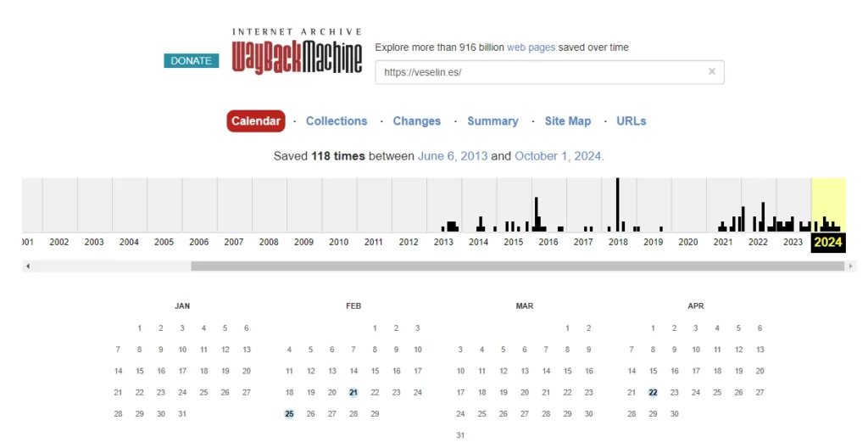Image resolution: width=868 pixels, height=448 pixels.
Task: Click right arrow of timeline scrollbar
Action: (x=850, y=266)
